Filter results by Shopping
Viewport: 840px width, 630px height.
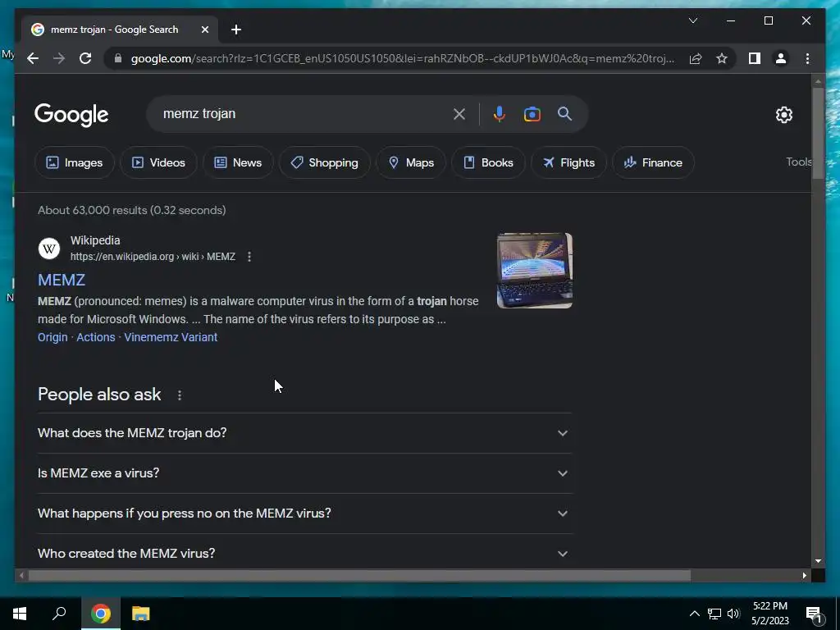coord(325,162)
